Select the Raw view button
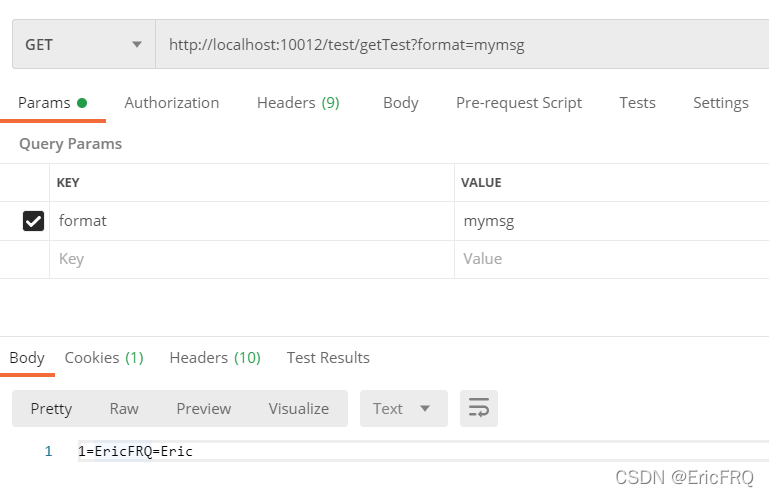This screenshot has height=497, width=769. coord(124,409)
